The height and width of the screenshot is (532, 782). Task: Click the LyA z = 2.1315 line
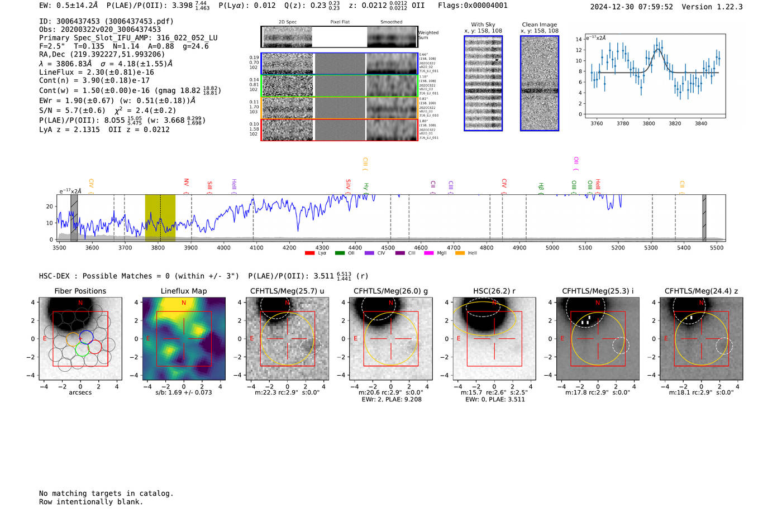(104, 130)
